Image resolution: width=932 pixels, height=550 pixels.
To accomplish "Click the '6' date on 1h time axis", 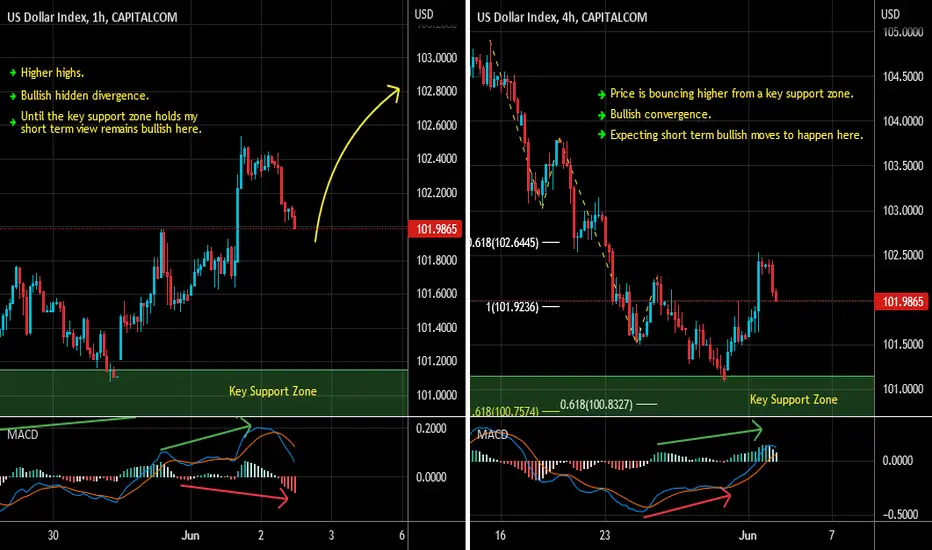I will click(x=402, y=535).
